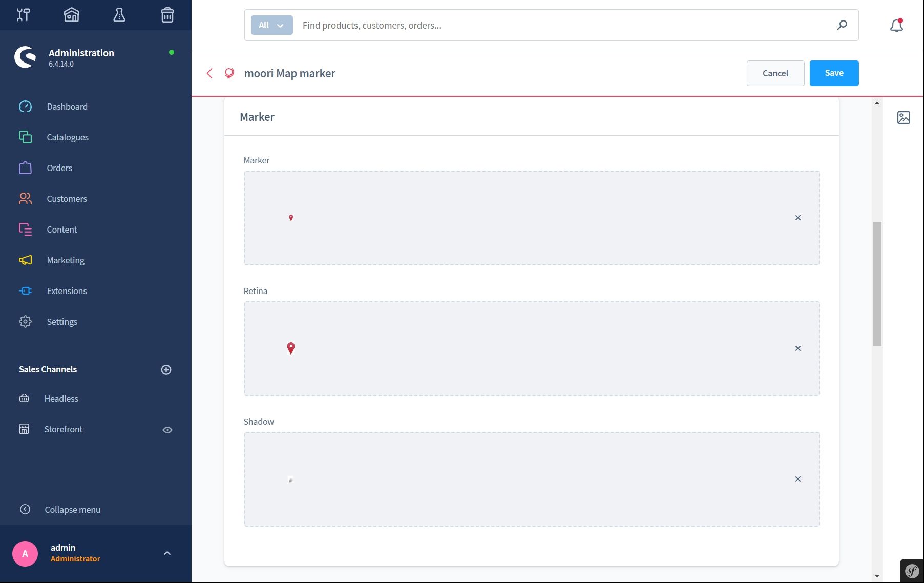Click the trash can icon in top bar
The image size is (924, 583).
click(167, 15)
